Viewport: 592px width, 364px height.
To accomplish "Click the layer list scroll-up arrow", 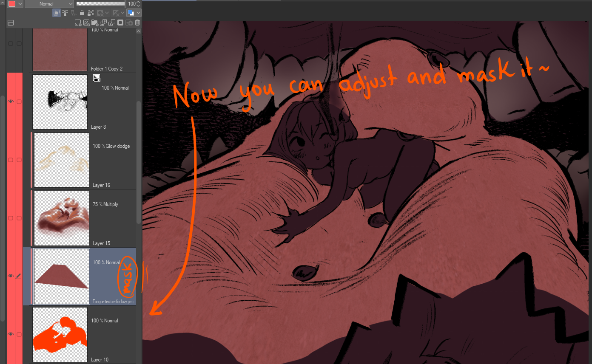I will point(139,31).
